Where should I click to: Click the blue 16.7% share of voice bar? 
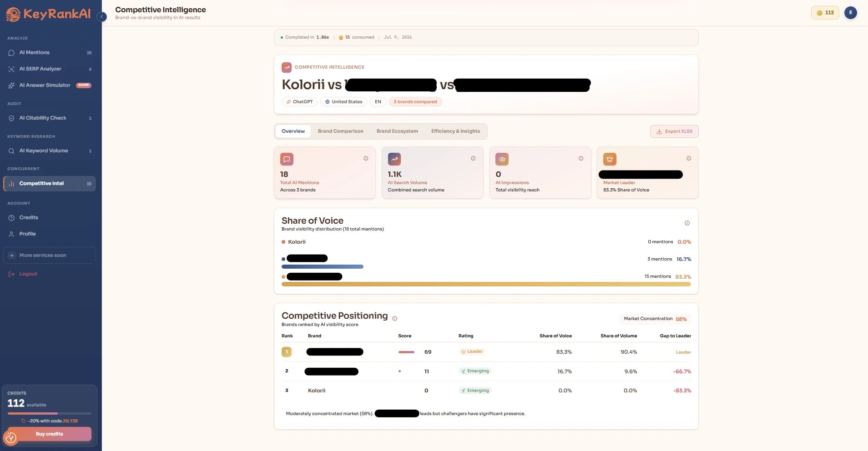[323, 267]
